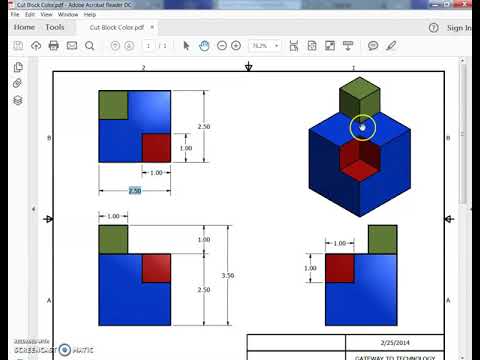Screen dimensions: 480x360
Task: Print the document with printer icon
Action: click(x=54, y=45)
